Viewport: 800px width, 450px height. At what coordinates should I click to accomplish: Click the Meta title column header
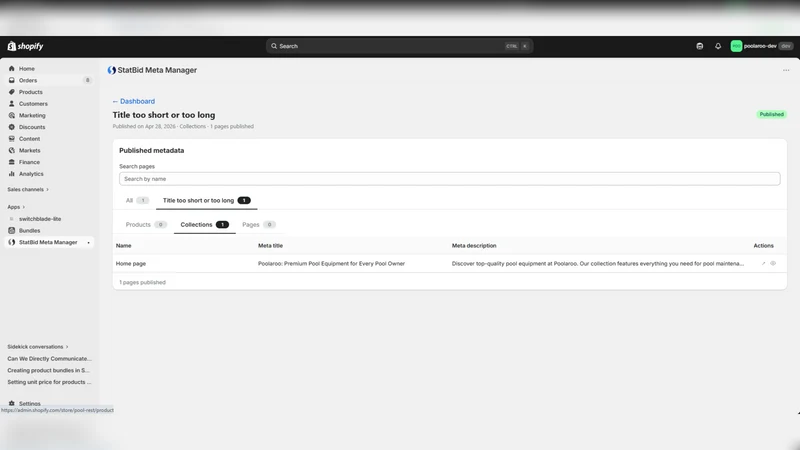click(270, 246)
